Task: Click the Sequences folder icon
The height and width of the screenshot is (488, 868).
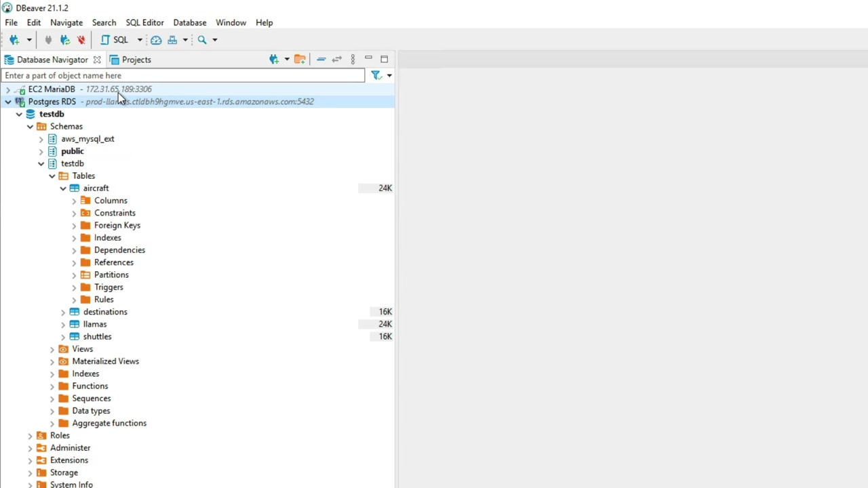Action: click(63, 399)
